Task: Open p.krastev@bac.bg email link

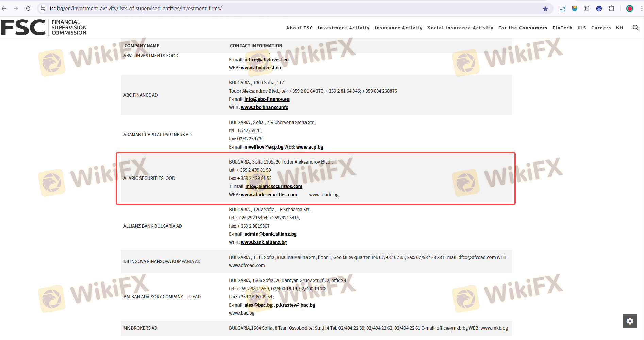Action: (x=295, y=305)
